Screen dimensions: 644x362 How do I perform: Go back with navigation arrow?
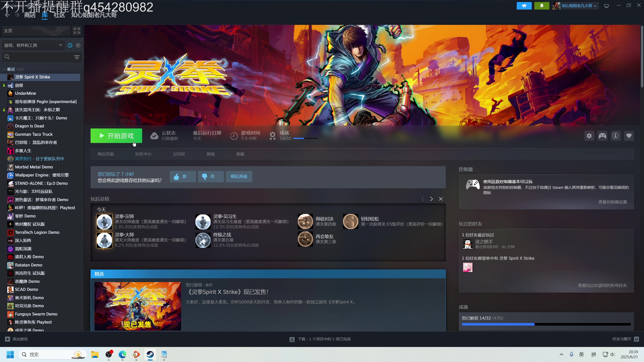click(x=7, y=15)
